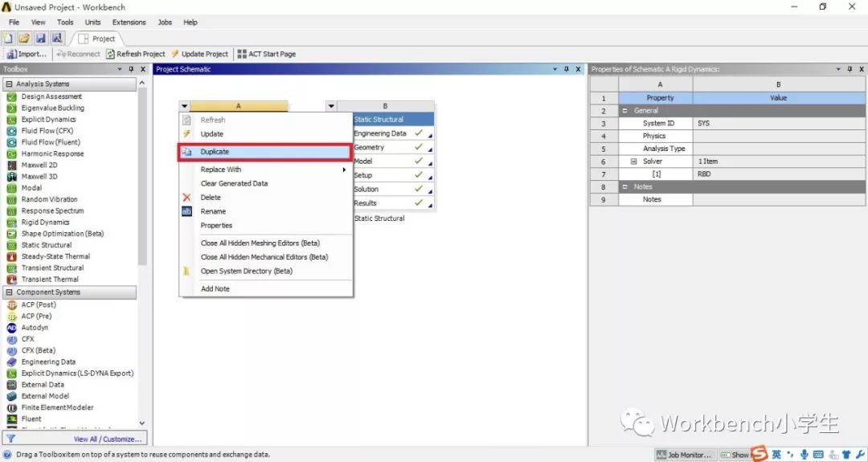868x462 pixels.
Task: Select the Random Vibration icon
Action: coord(11,199)
